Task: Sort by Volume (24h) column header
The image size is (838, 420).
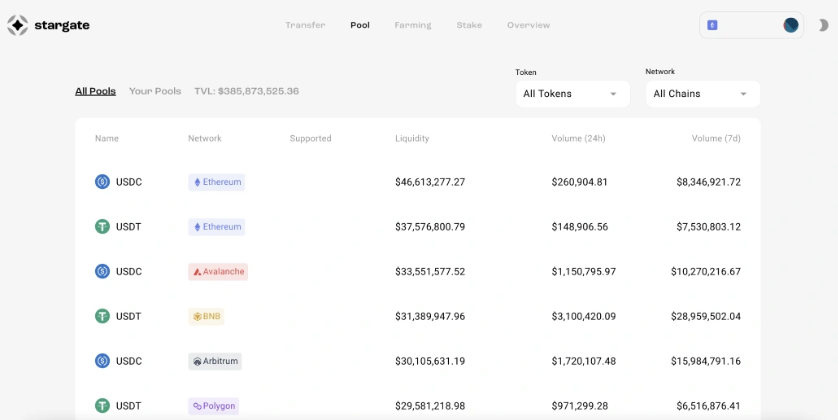Action: pyautogui.click(x=578, y=138)
